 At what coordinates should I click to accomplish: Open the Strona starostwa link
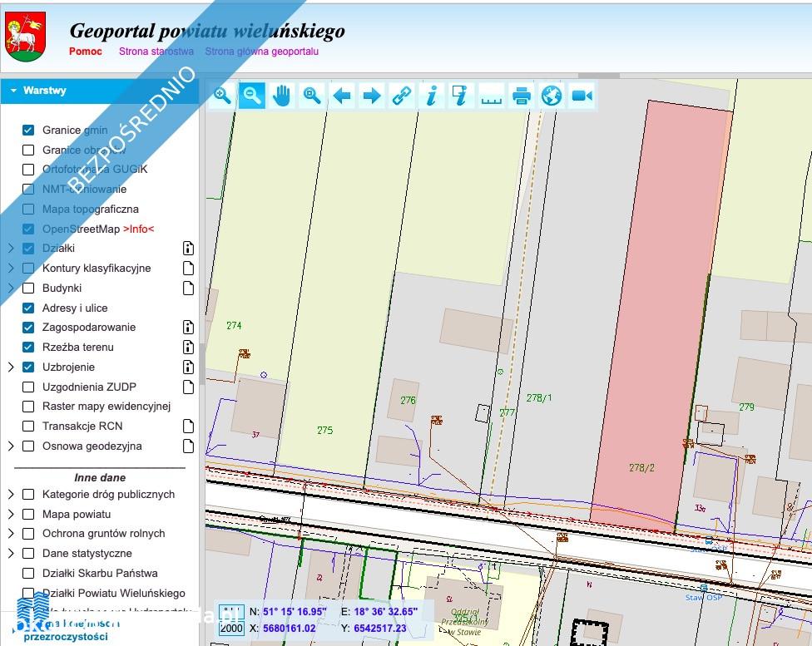pyautogui.click(x=156, y=52)
